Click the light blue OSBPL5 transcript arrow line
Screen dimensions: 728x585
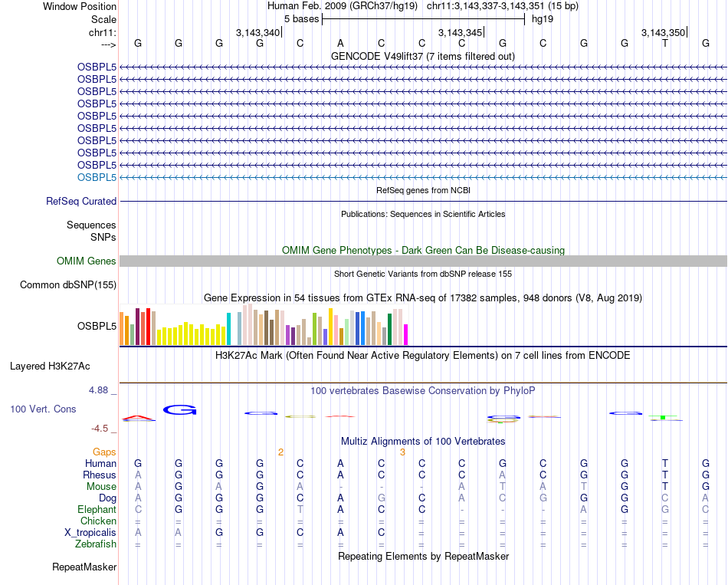click(423, 178)
